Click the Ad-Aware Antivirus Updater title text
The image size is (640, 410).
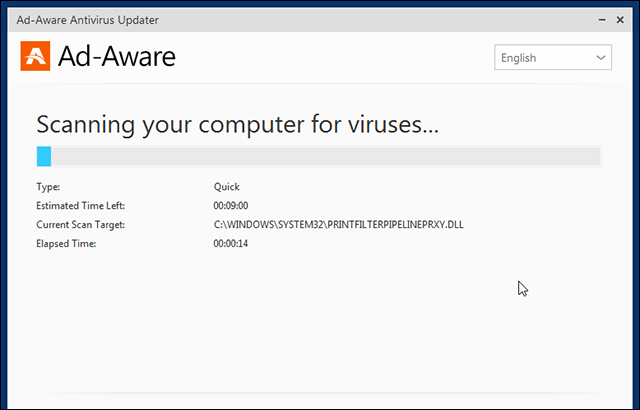coord(88,20)
